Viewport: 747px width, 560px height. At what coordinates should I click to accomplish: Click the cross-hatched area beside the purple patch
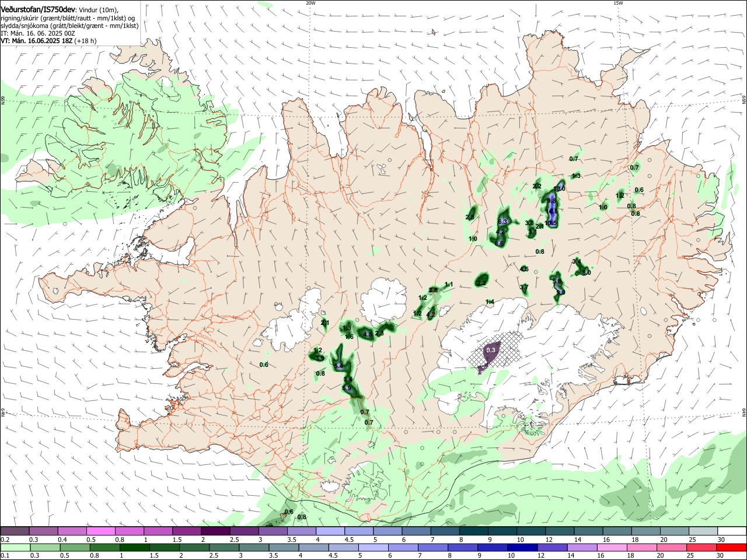click(511, 349)
